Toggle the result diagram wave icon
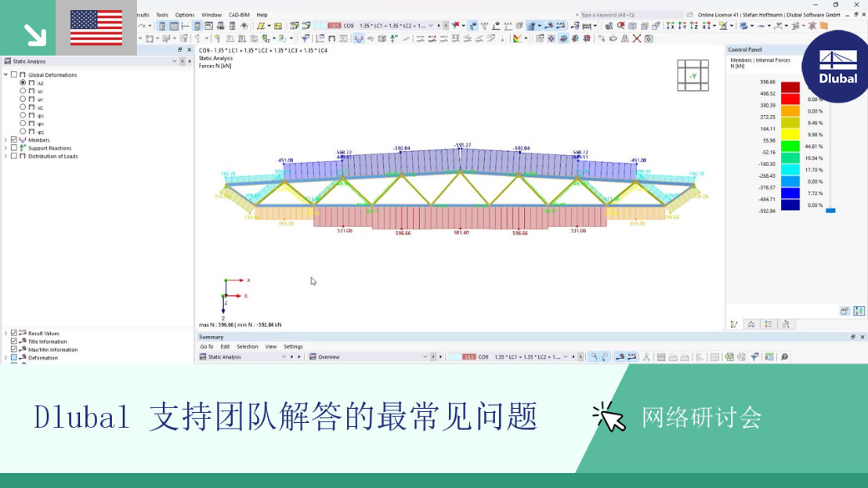This screenshot has height=488, width=868. pyautogui.click(x=359, y=38)
